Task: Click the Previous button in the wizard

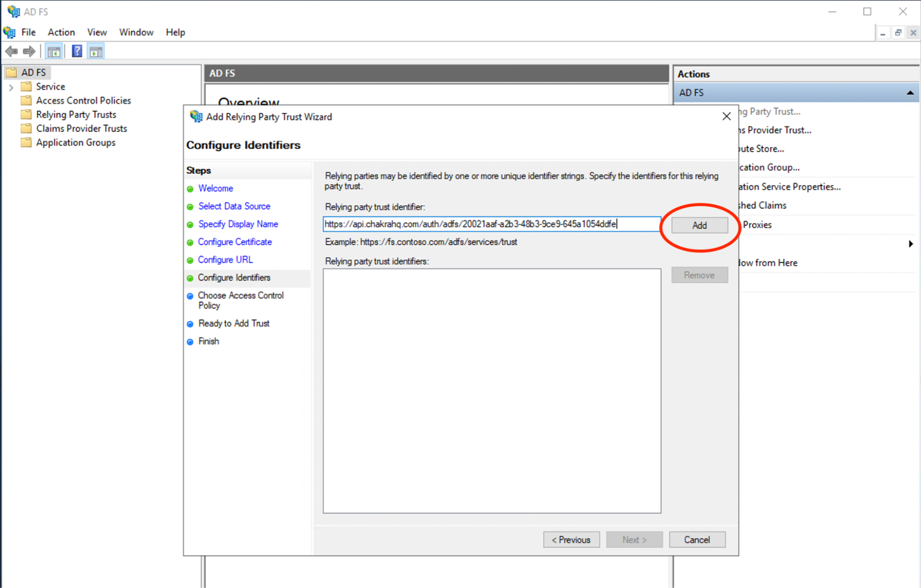Action: click(x=571, y=539)
